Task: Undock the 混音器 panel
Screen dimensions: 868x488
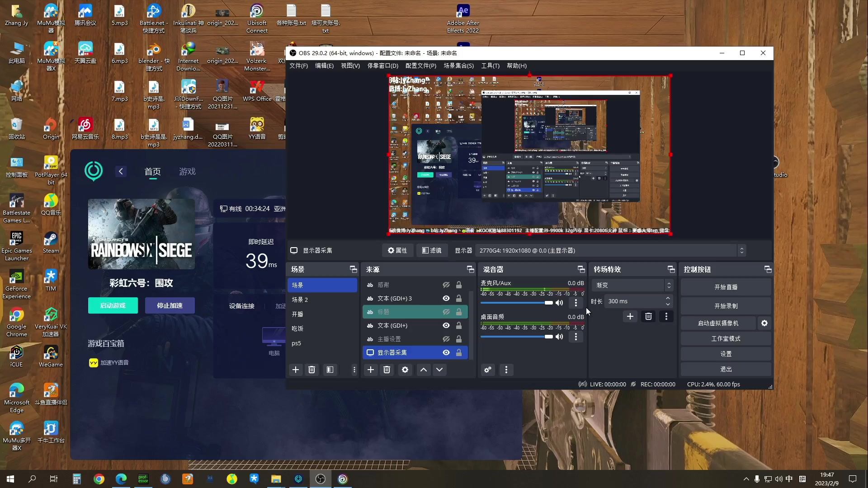Action: click(x=581, y=269)
